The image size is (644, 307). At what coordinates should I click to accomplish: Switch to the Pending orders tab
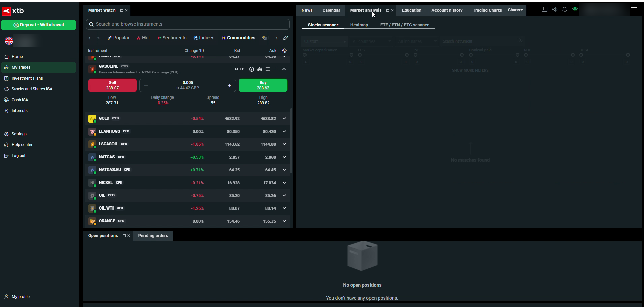(x=153, y=236)
